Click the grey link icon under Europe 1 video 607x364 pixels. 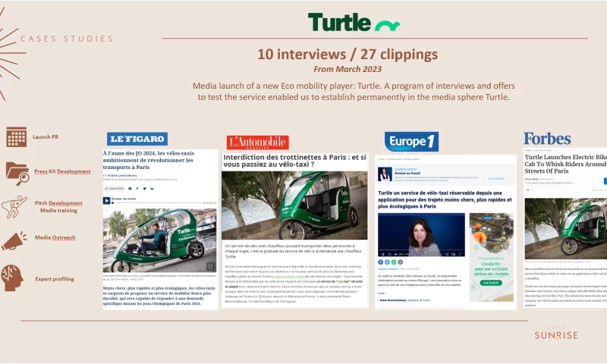pyautogui.click(x=401, y=262)
